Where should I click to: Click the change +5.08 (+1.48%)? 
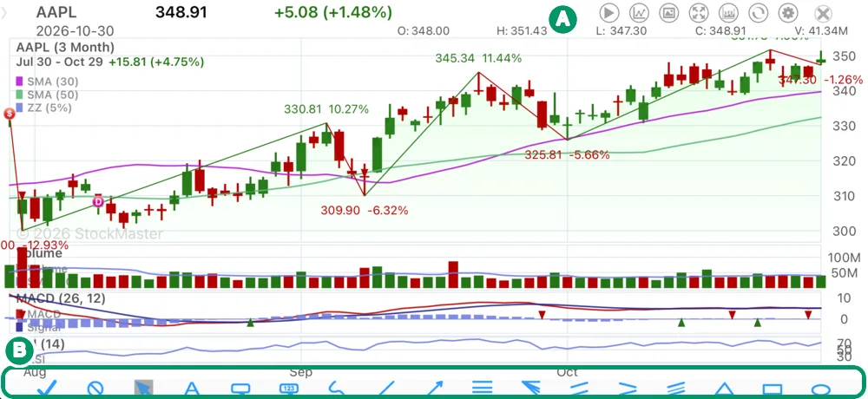tap(333, 12)
